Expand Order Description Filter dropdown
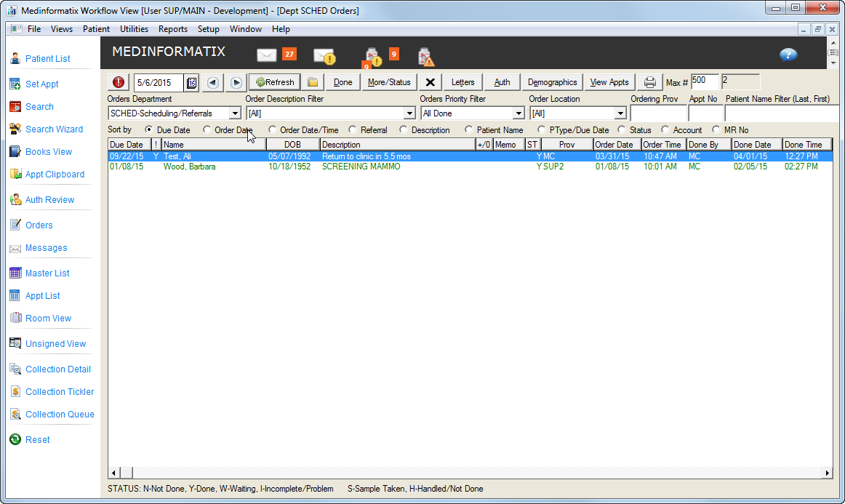The image size is (845, 504). click(409, 113)
